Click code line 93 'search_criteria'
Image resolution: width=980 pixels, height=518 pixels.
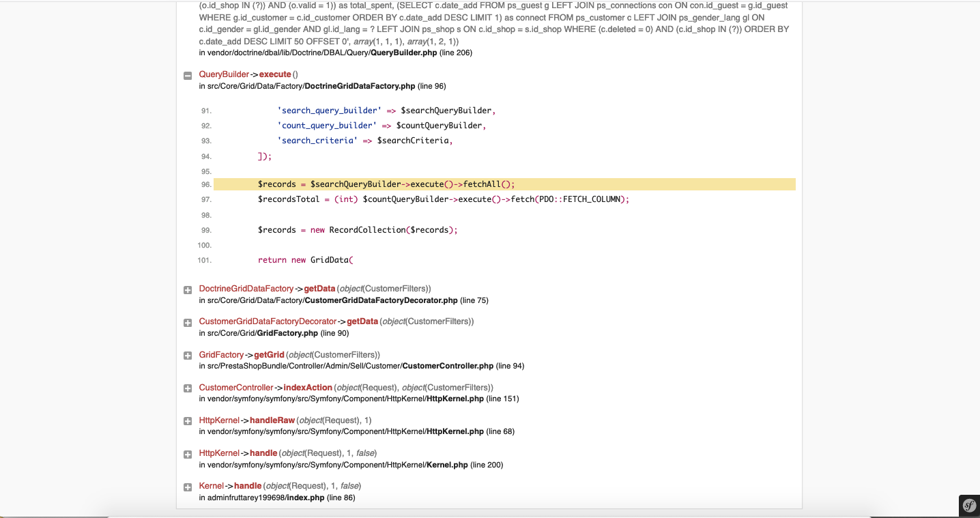coord(365,141)
